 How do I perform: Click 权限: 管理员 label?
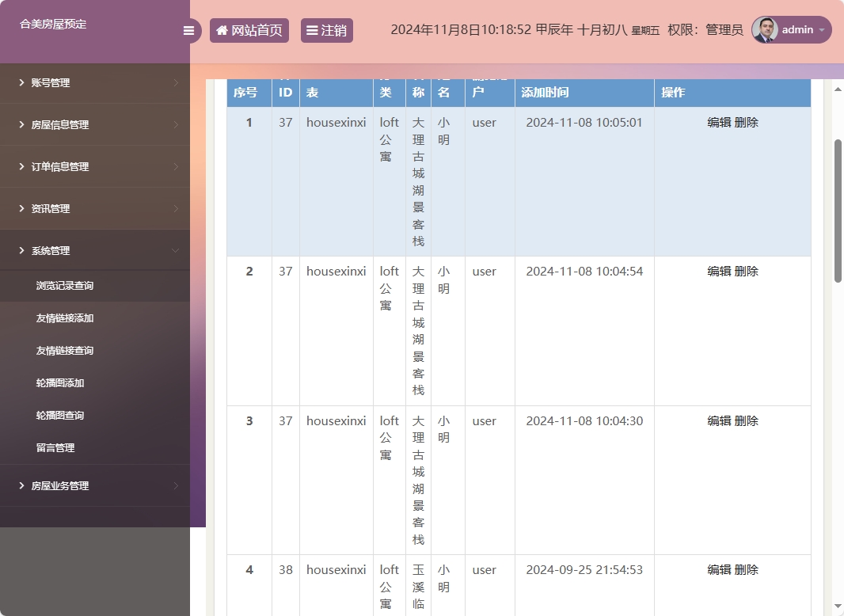click(x=705, y=29)
